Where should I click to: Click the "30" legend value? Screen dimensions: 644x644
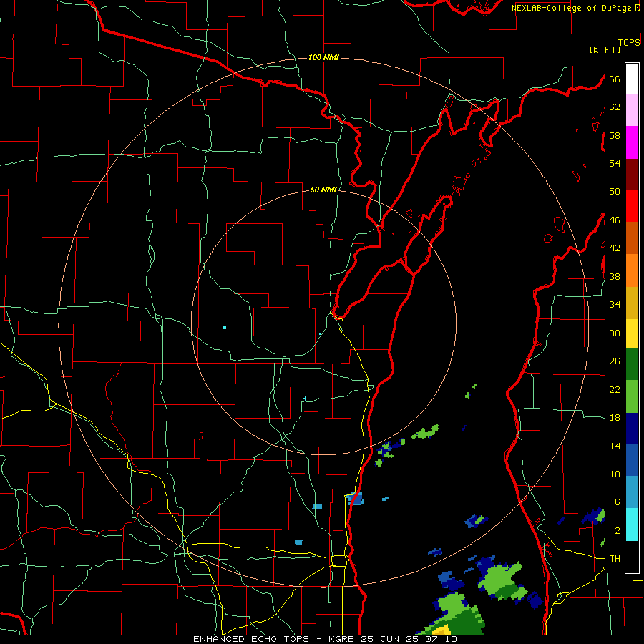point(615,333)
